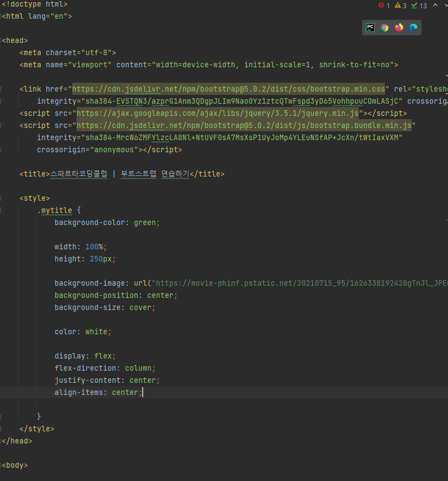Click the closing </head> tag

pos(17,441)
